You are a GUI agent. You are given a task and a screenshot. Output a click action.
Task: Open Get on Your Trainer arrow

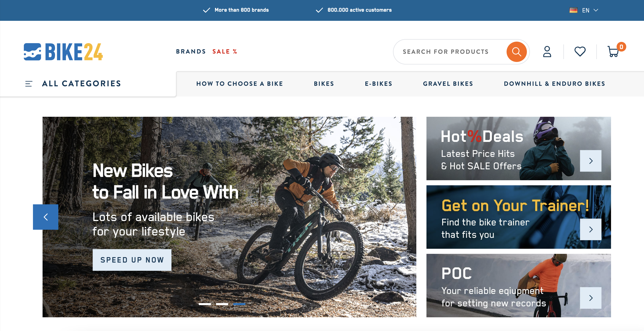(x=591, y=229)
